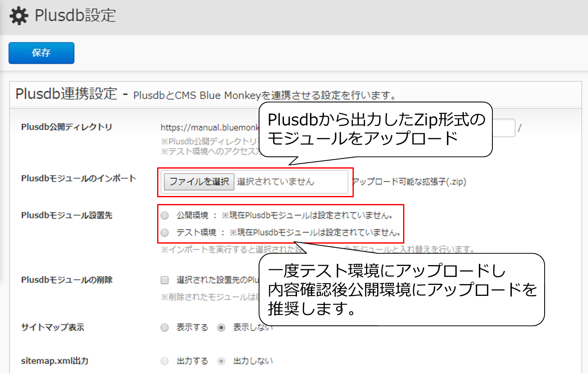Viewport: 588px width, 373px height.
Task: Check the Plusdbモジュールの削除 checkbox
Action: pyautogui.click(x=165, y=280)
